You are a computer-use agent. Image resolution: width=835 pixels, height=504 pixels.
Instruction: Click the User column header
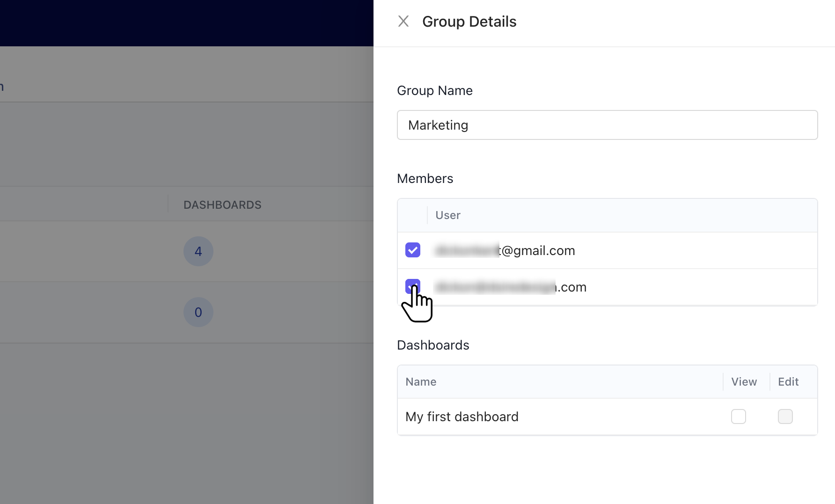(x=448, y=215)
